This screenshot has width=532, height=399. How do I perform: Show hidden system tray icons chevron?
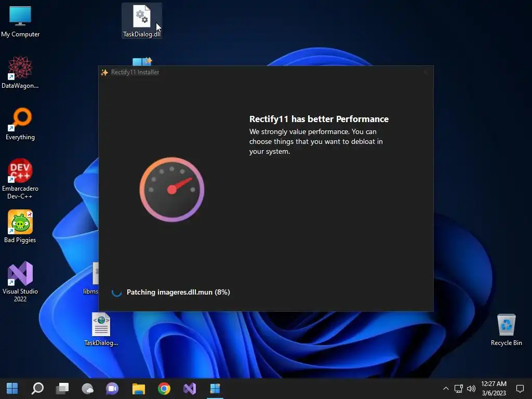pos(446,389)
